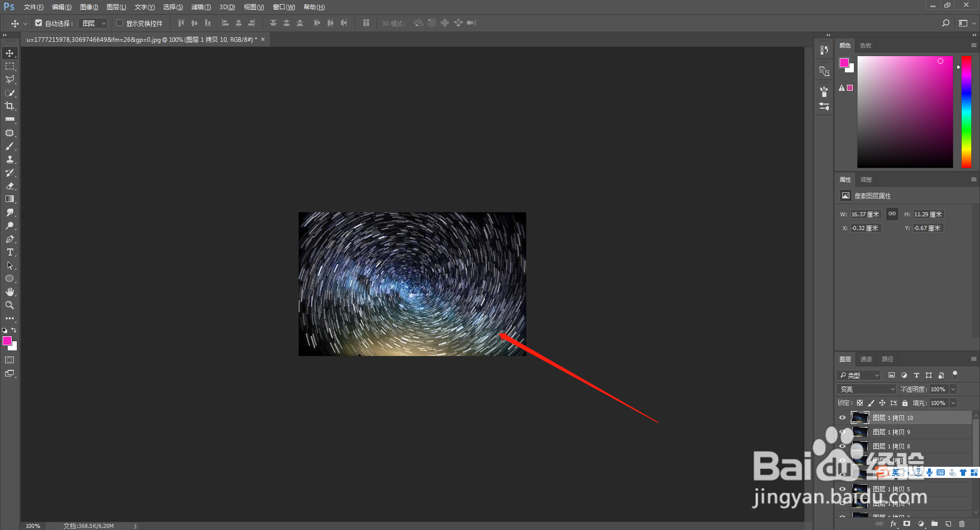The width and height of the screenshot is (980, 530).
Task: Hide layer 图层 1 拷贝 10
Action: pos(843,418)
